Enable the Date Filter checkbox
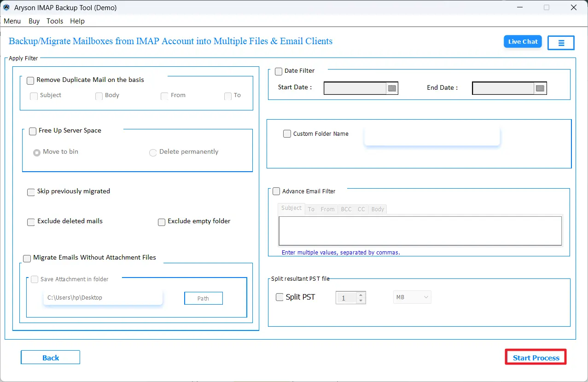The image size is (588, 382). [x=279, y=71]
